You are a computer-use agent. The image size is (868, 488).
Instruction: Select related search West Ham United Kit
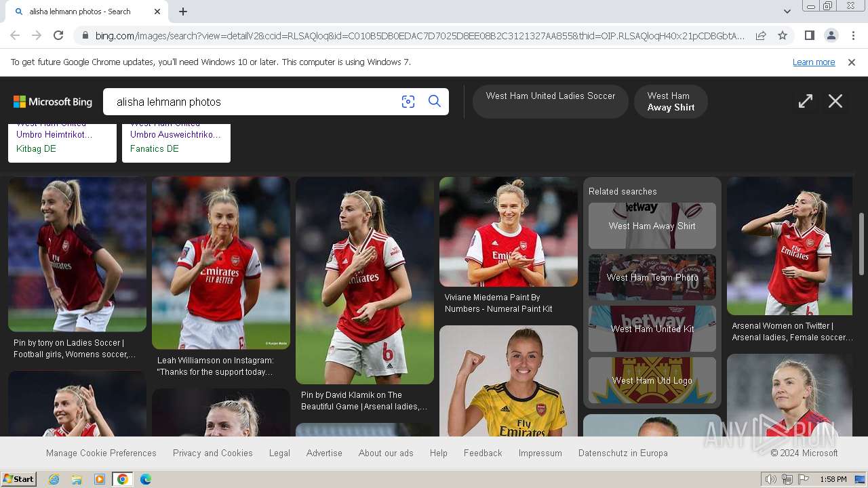click(x=652, y=329)
